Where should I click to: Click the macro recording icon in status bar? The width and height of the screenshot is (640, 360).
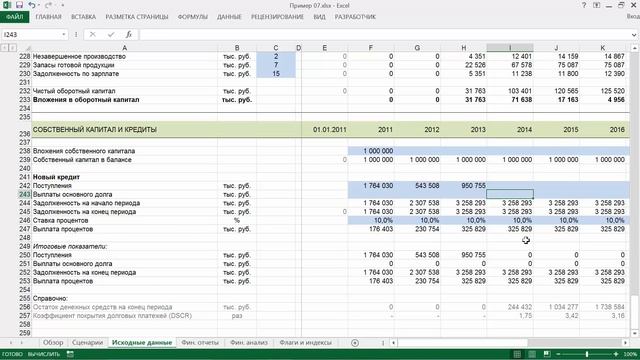pos(70,354)
